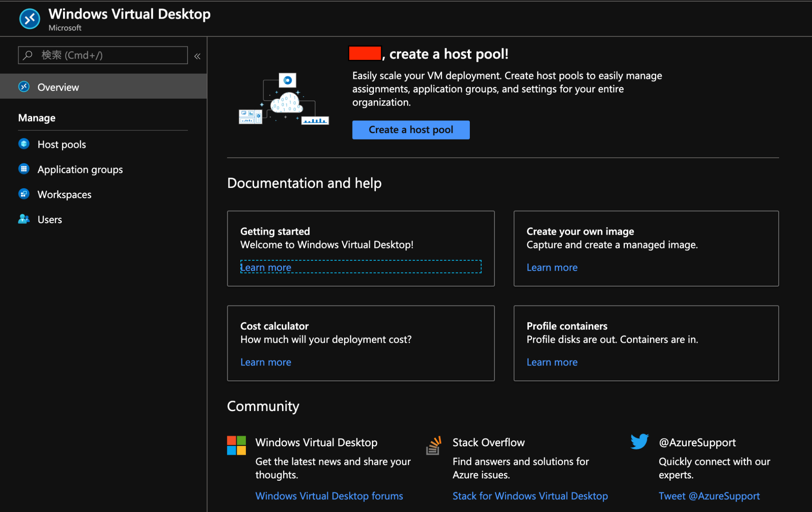Collapse the sidebar with the chevron
The image size is (812, 512).
pos(197,56)
